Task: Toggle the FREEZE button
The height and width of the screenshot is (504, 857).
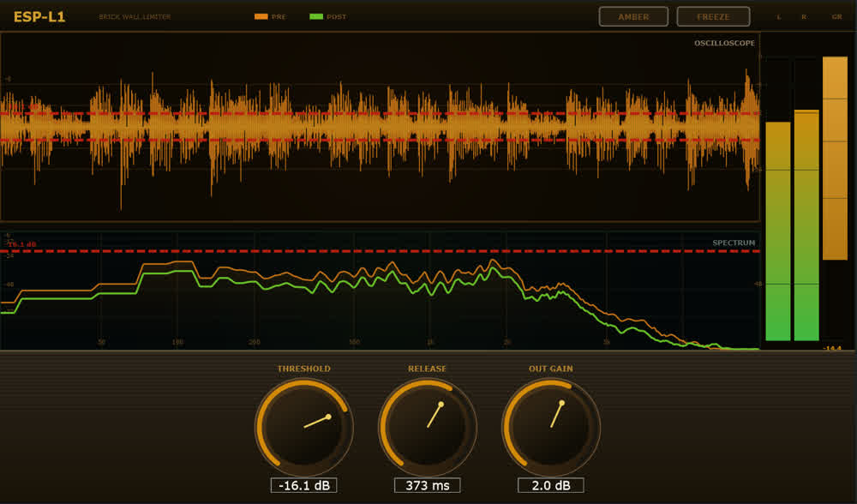Action: coord(713,16)
